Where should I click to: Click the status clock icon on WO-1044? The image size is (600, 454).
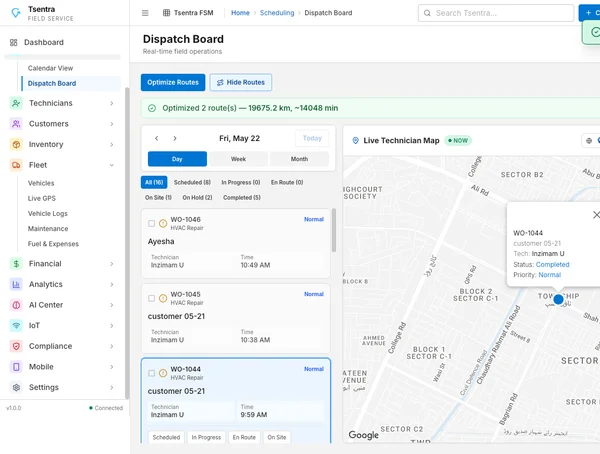(x=163, y=373)
